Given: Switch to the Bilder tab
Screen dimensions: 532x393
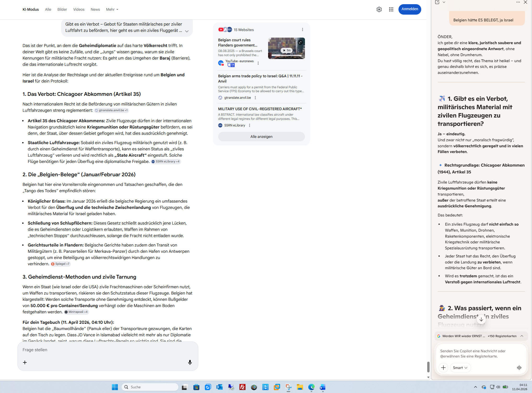Looking at the screenshot, I should (x=62, y=9).
